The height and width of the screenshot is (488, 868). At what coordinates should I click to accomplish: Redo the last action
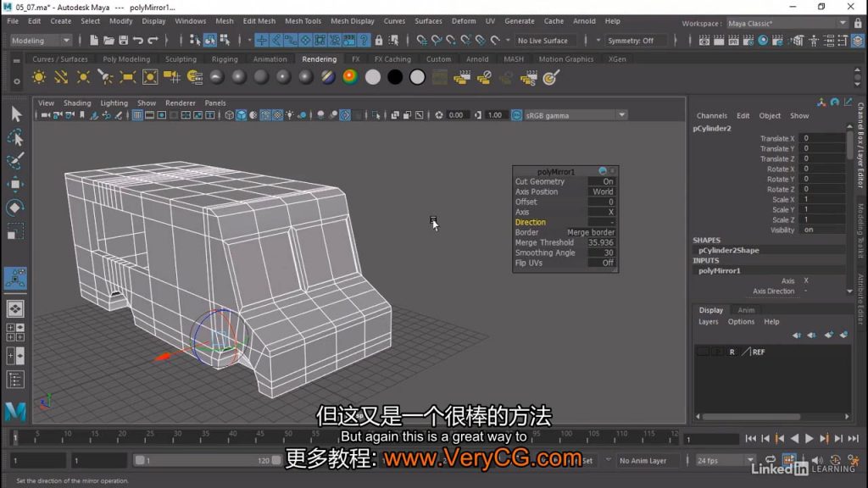[x=153, y=41]
